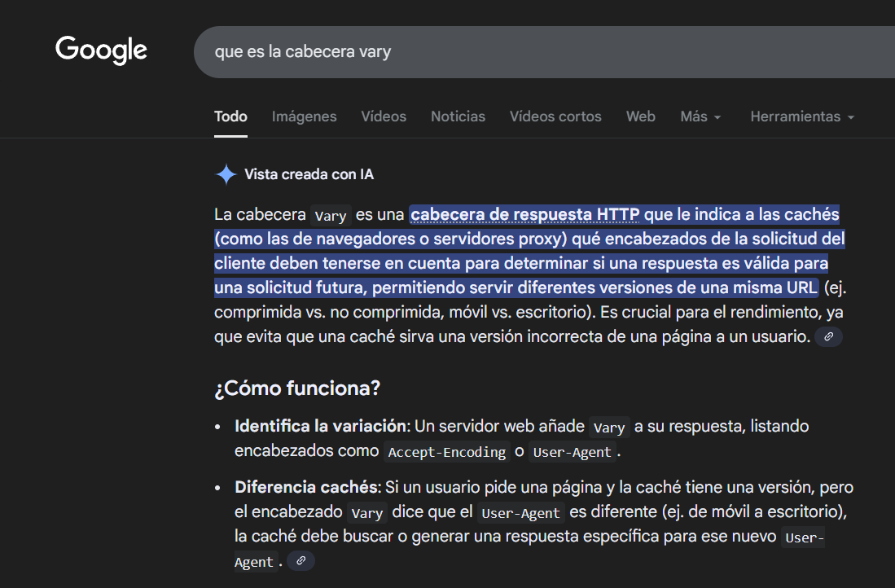The height and width of the screenshot is (588, 895).
Task: Open source link icon after Diferencia cachés bullet
Action: 301,561
